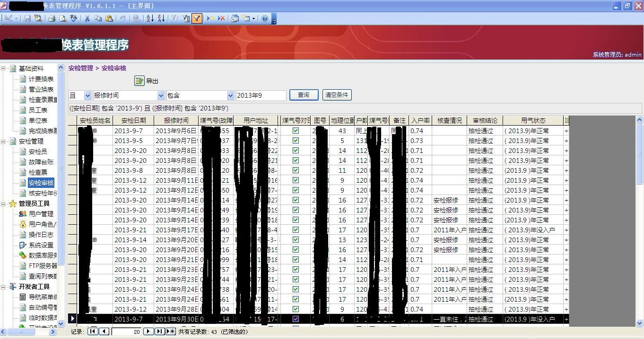The width and height of the screenshot is (644, 339).
Task: Click the hyperlink globe toolbar icon
Action: point(136,18)
